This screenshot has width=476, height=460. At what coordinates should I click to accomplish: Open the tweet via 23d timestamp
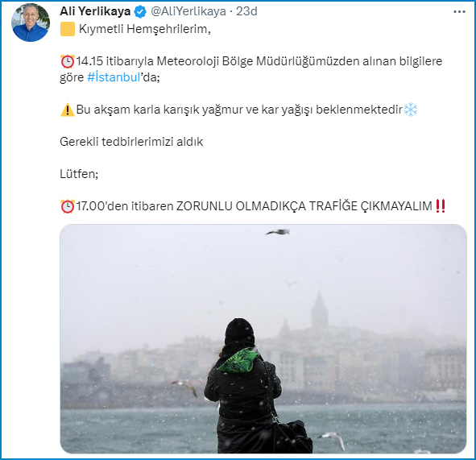point(246,11)
